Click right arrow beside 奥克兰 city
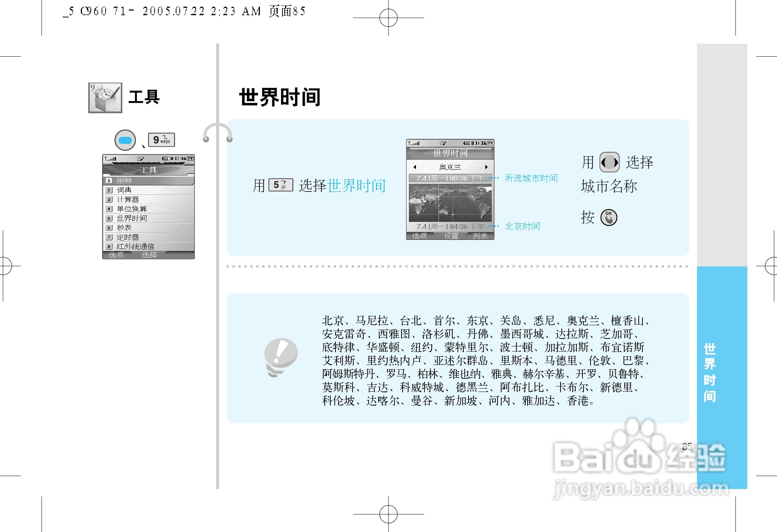Viewport: 777px width, 532px height. click(x=486, y=167)
